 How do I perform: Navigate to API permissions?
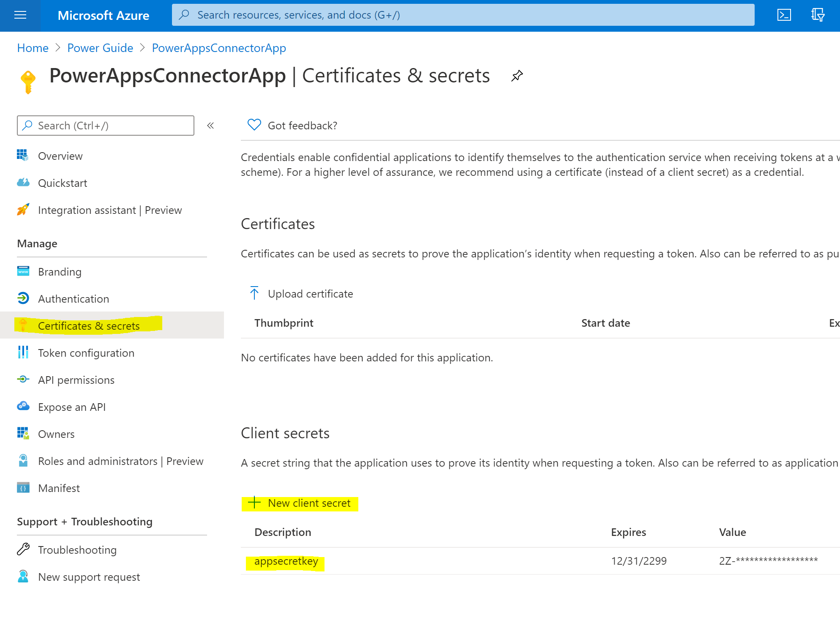76,380
